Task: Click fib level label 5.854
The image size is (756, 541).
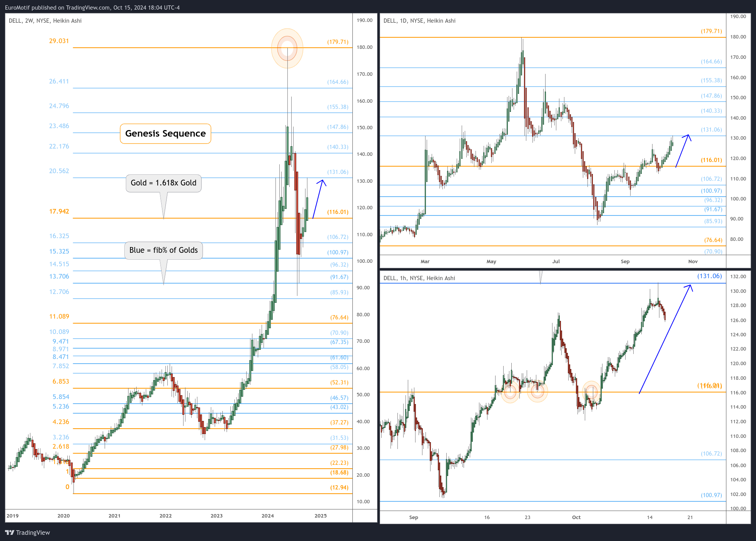Action: click(61, 397)
